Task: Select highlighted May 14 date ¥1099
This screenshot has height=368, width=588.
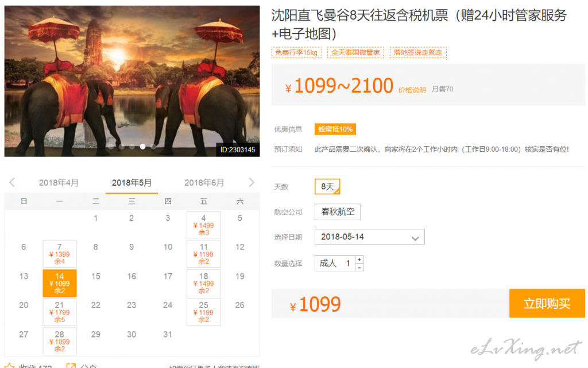Action: point(60,283)
